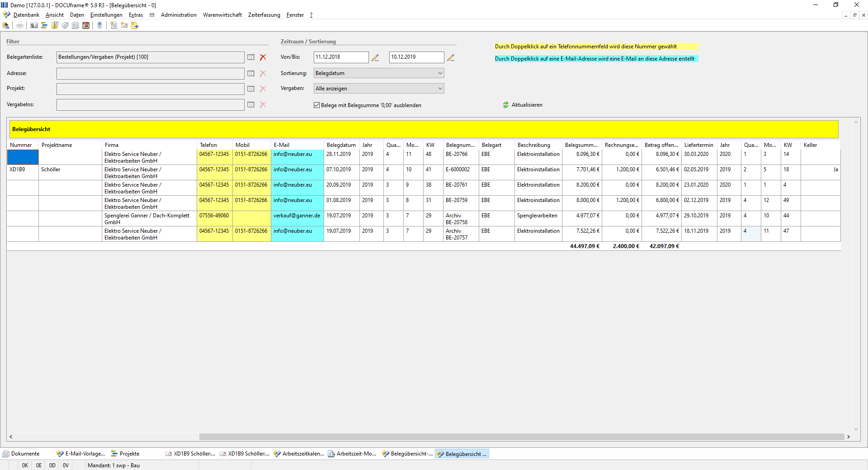The height and width of the screenshot is (470, 868).
Task: Clear the Vergabelos filter field
Action: click(x=263, y=105)
